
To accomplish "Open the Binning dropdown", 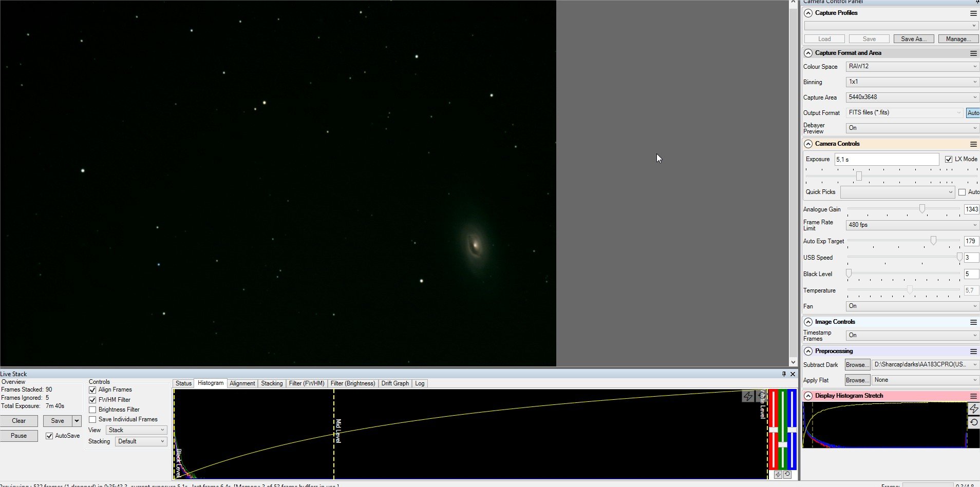I will pos(912,82).
